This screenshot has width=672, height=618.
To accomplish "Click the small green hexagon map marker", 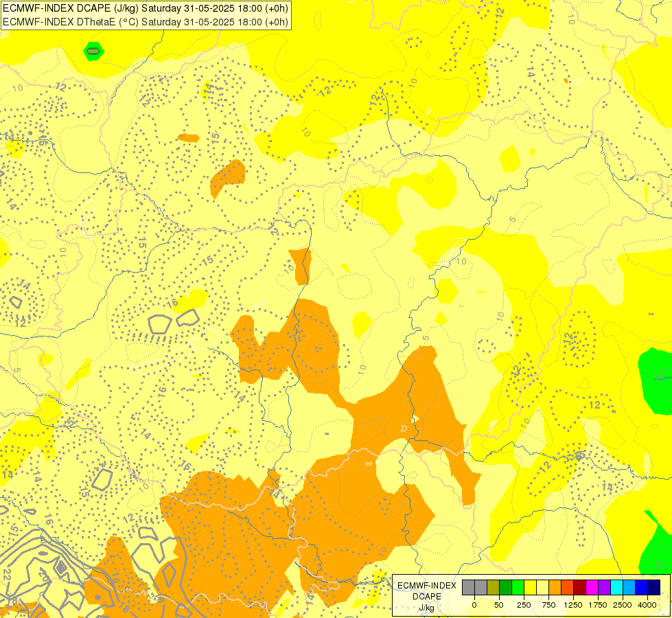I will tap(93, 51).
